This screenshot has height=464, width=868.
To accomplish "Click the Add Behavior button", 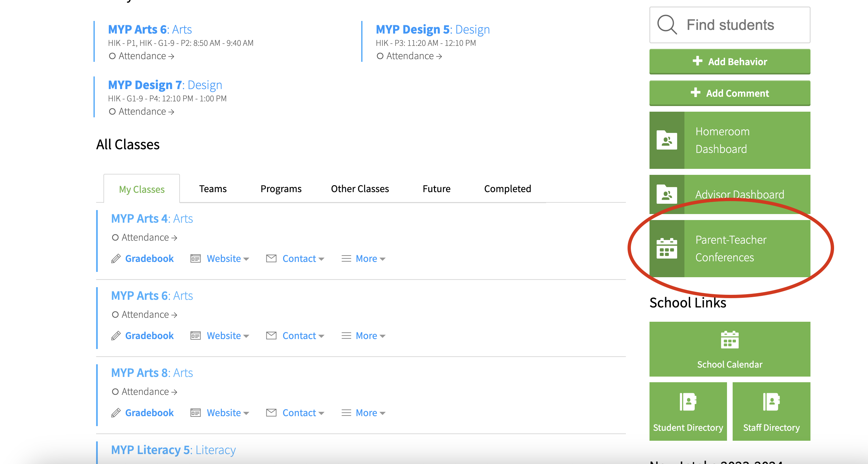I will coord(730,61).
